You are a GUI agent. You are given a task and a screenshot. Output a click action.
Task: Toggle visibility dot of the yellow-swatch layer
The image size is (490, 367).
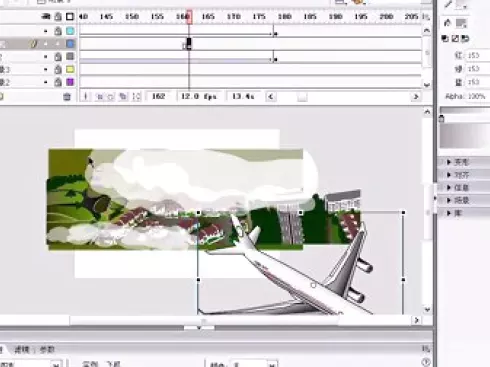pyautogui.click(x=46, y=69)
